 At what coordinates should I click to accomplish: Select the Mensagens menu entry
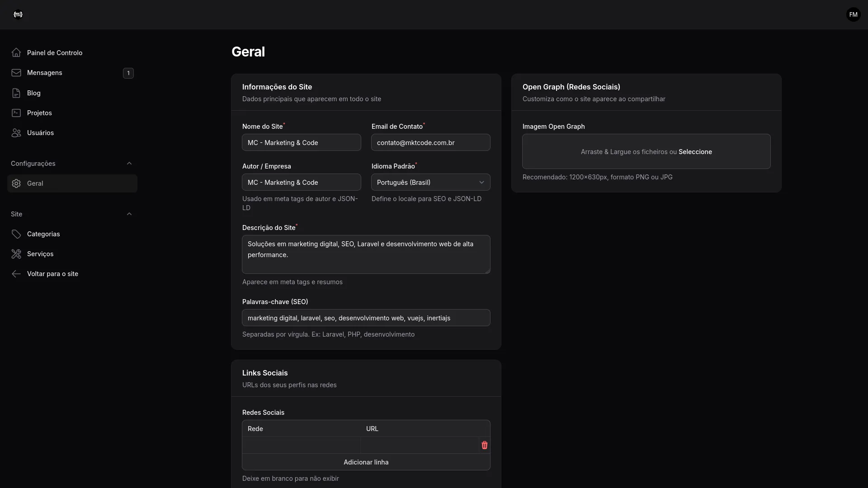45,73
